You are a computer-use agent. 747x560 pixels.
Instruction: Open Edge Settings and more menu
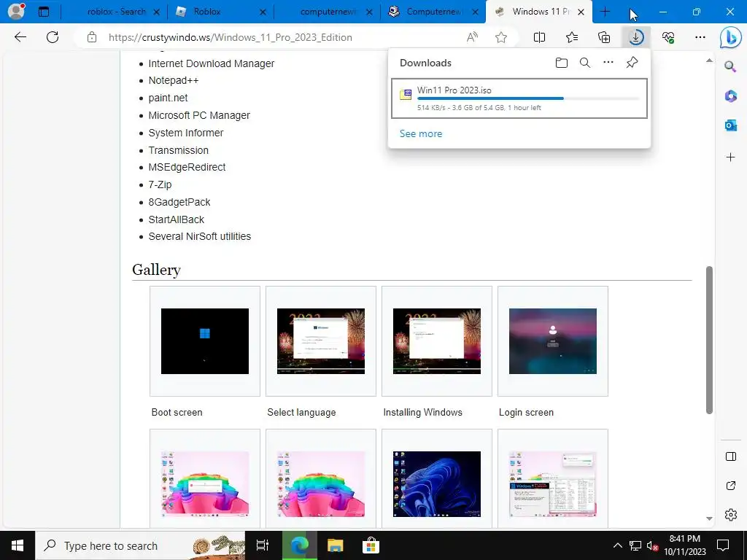(700, 37)
